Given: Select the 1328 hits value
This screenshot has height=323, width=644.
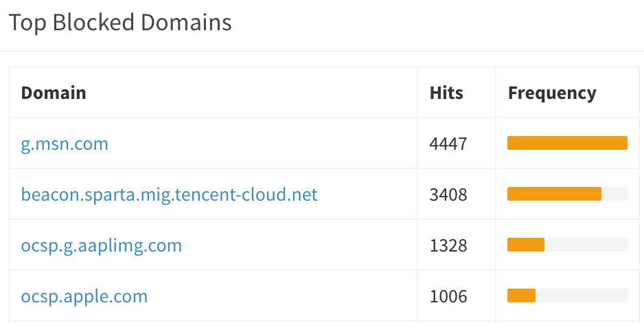Looking at the screenshot, I should tap(448, 245).
